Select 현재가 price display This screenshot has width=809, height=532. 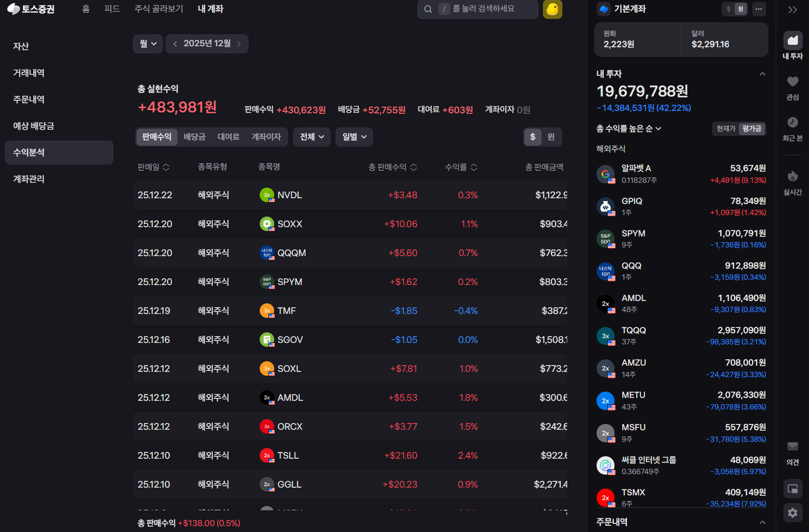(726, 129)
